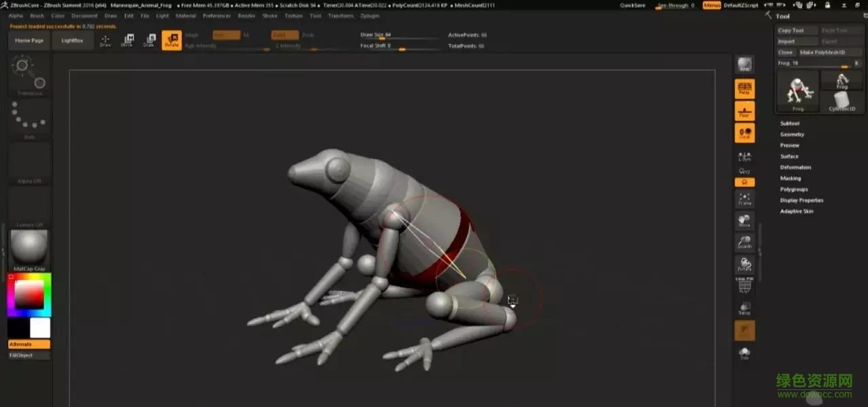Open the MatCap Gray material selector
The width and height of the screenshot is (868, 407).
29,248
